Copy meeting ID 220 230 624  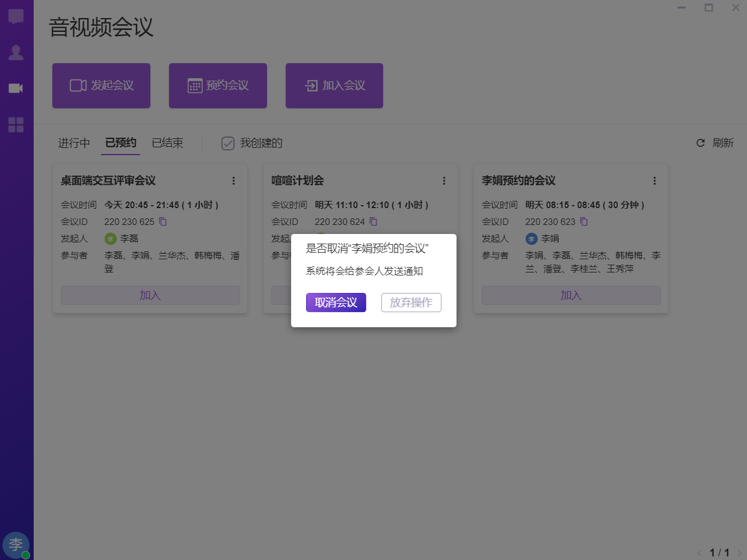(373, 221)
